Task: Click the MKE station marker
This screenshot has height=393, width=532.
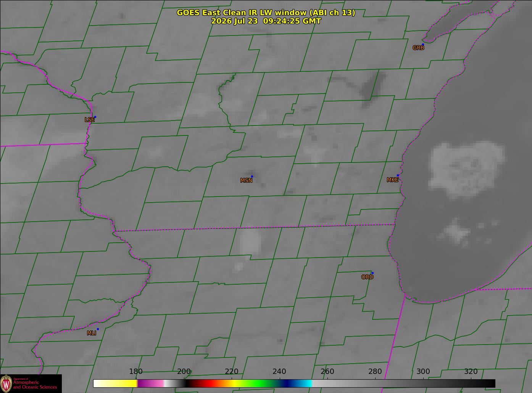Action: tap(398, 176)
